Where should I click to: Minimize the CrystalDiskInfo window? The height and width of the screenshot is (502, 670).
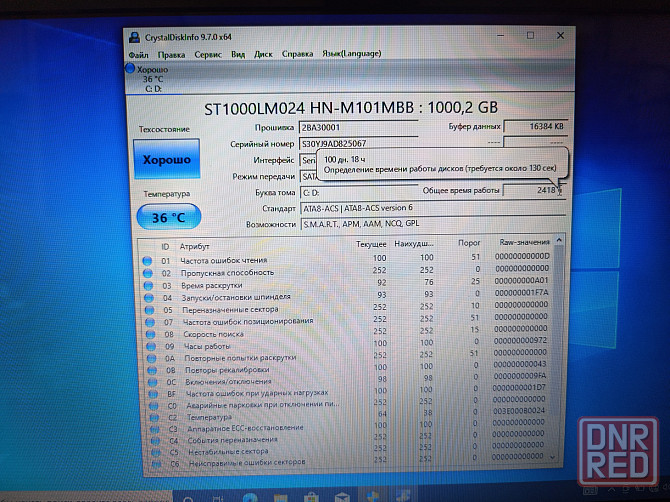[501, 36]
